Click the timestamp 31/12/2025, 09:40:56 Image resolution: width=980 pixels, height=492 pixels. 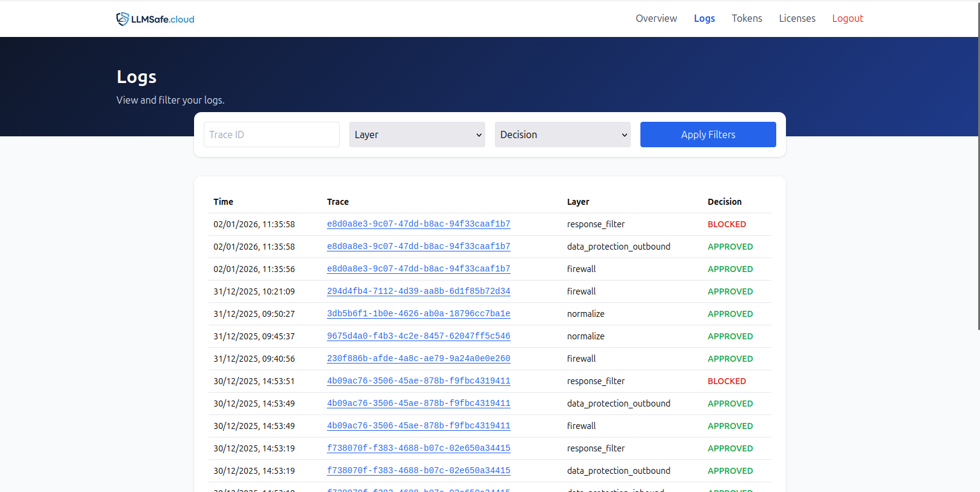[254, 359]
